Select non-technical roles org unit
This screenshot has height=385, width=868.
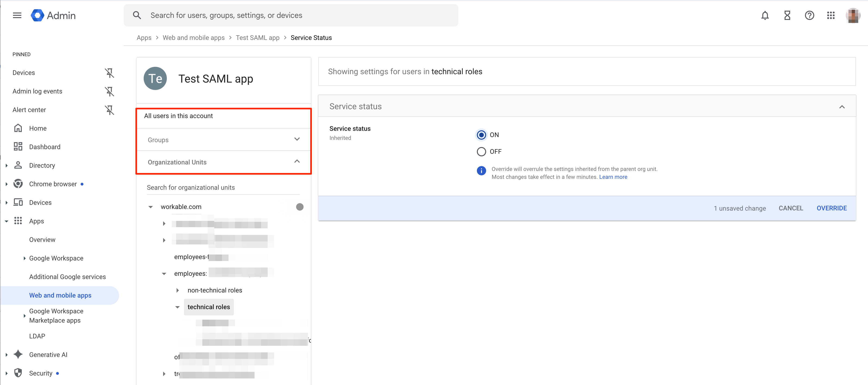[215, 290]
